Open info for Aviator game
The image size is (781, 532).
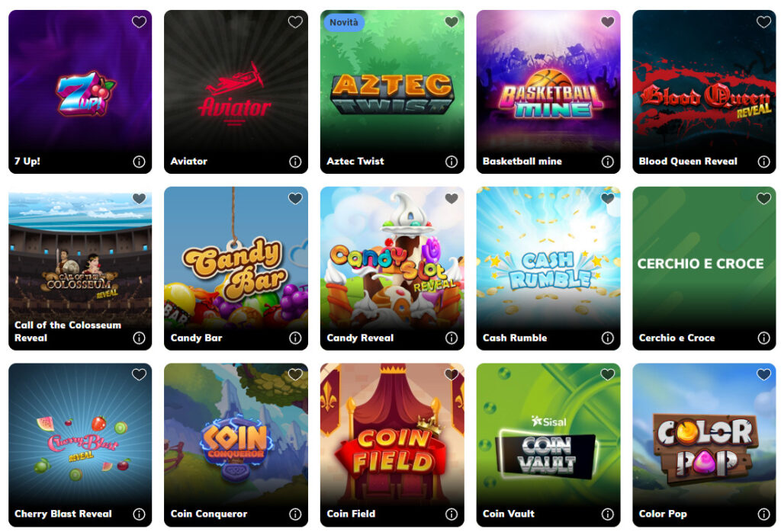click(x=295, y=162)
